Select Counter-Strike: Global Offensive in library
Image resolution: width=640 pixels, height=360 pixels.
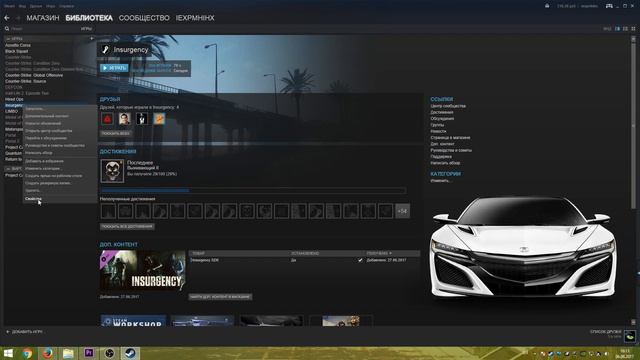[x=34, y=76]
